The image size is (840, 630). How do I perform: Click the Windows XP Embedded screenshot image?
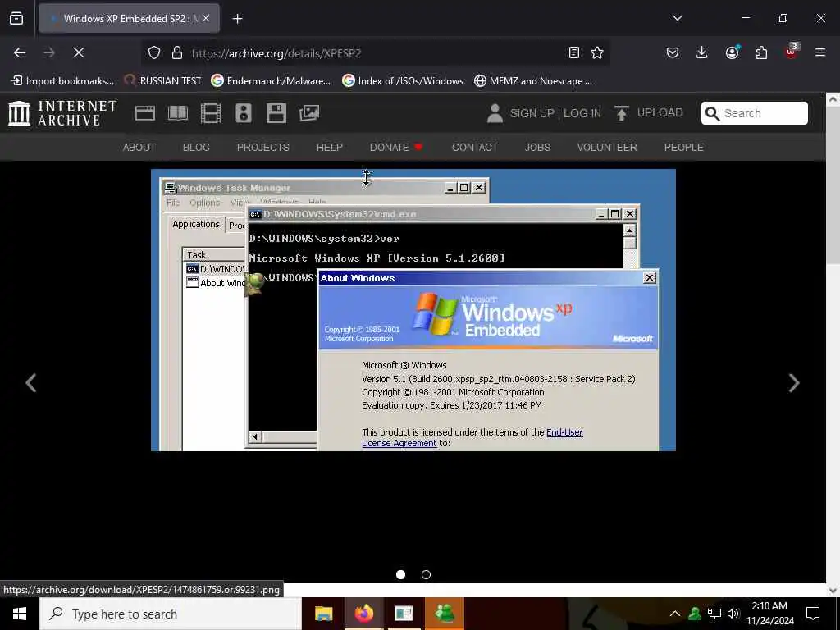click(413, 310)
